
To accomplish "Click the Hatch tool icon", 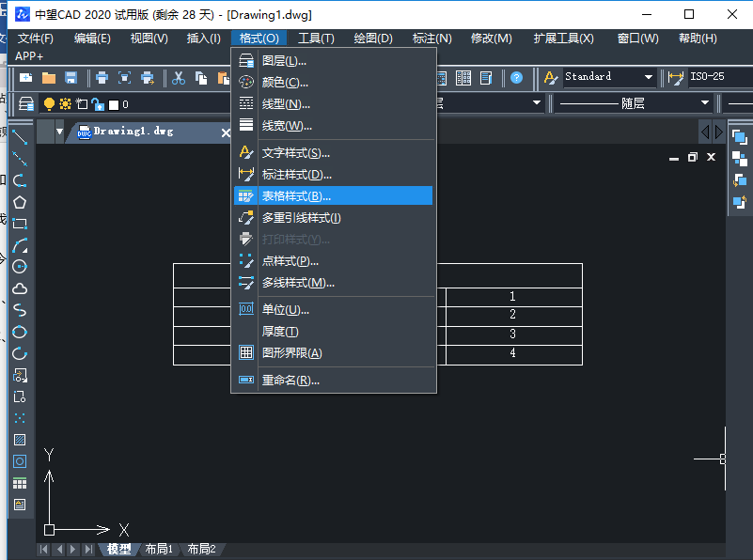I will 21,439.
